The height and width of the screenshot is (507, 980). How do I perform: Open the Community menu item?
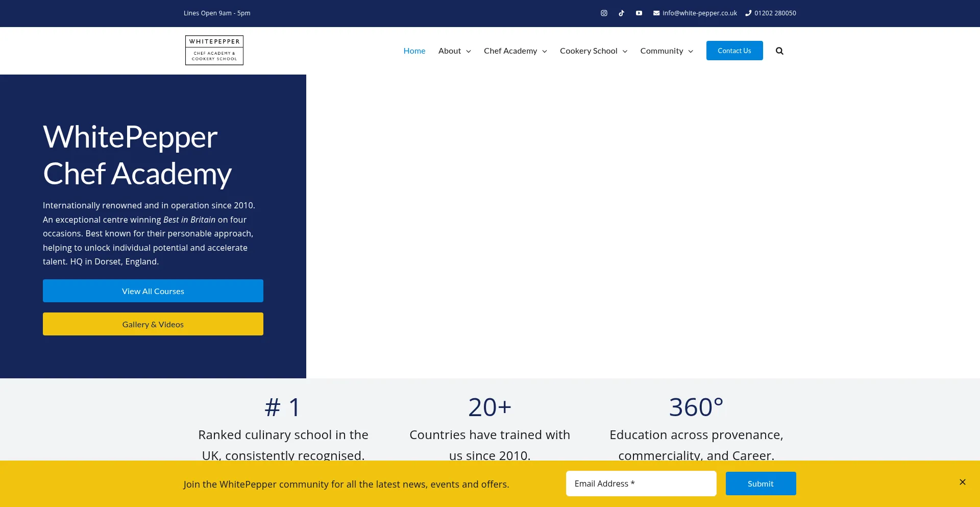[661, 51]
